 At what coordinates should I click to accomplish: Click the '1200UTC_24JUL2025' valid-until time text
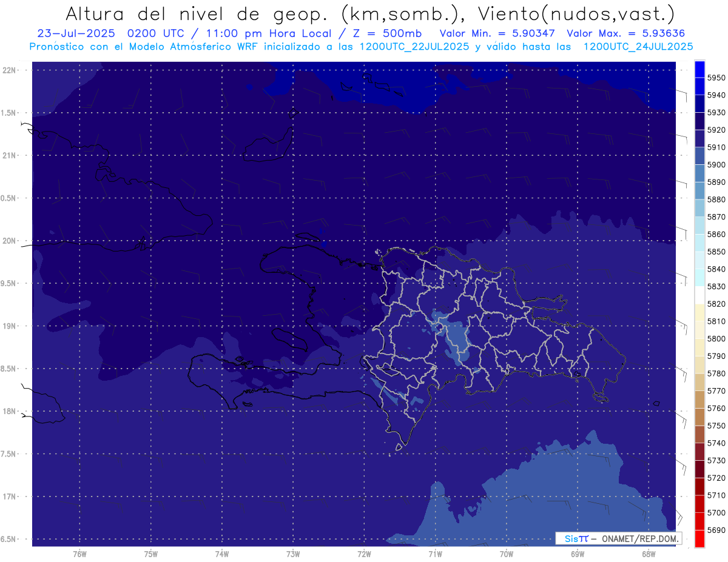click(637, 47)
